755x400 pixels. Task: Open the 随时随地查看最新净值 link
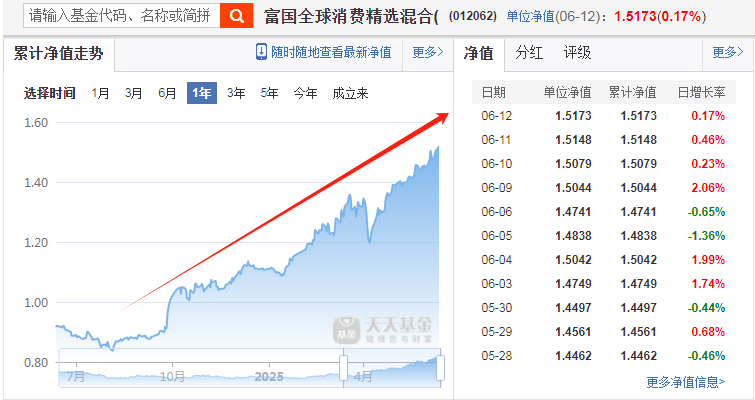(x=331, y=52)
